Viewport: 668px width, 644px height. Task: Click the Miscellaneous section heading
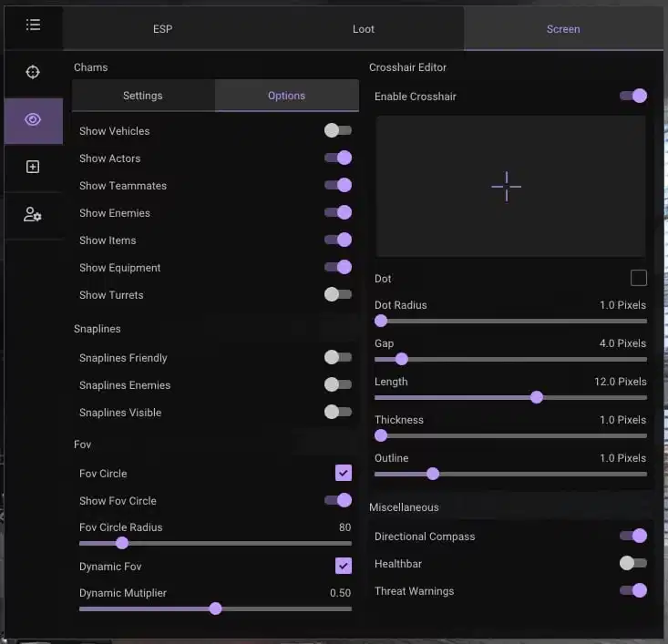tap(404, 507)
